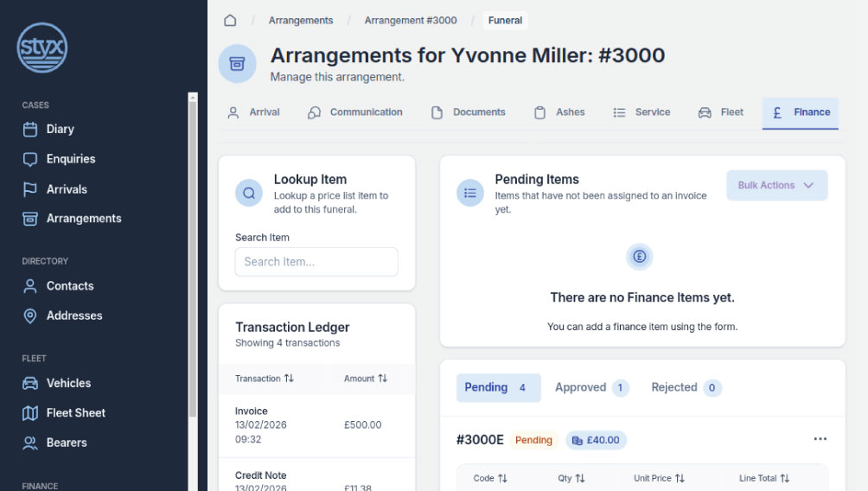The width and height of the screenshot is (868, 491).
Task: Click Arrangement #3000 in the breadcrumb
Action: 411,20
